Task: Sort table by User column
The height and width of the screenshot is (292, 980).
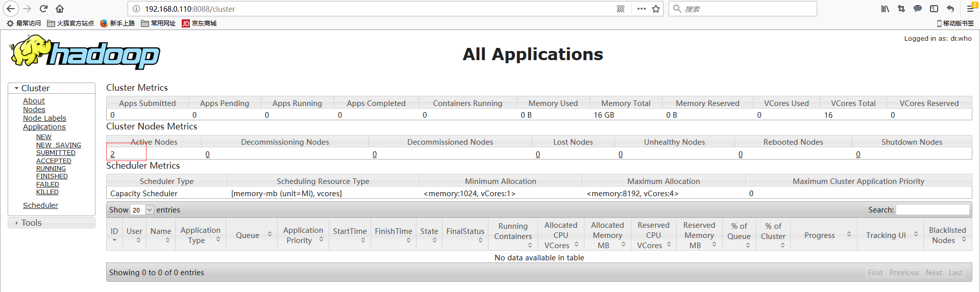Action: tap(135, 235)
